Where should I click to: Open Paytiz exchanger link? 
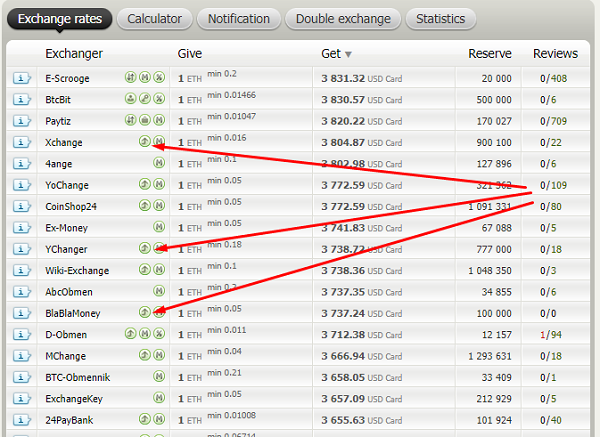(x=58, y=121)
